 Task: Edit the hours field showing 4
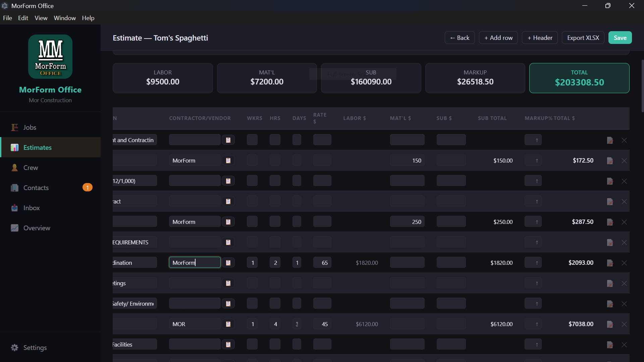coord(275,324)
